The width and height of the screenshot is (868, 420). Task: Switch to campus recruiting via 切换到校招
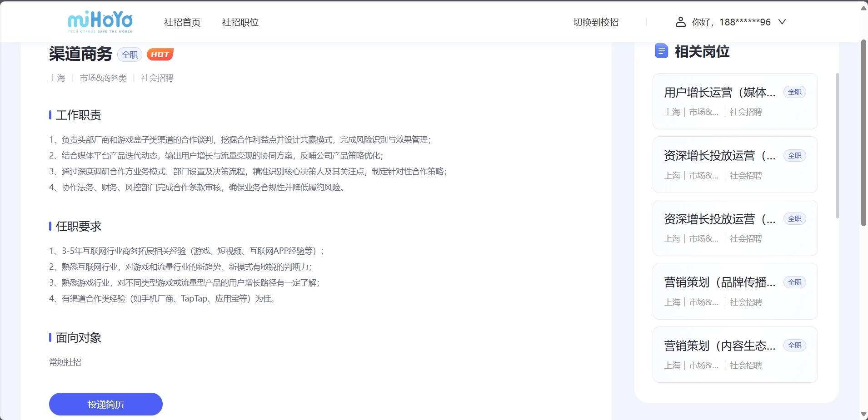point(596,22)
